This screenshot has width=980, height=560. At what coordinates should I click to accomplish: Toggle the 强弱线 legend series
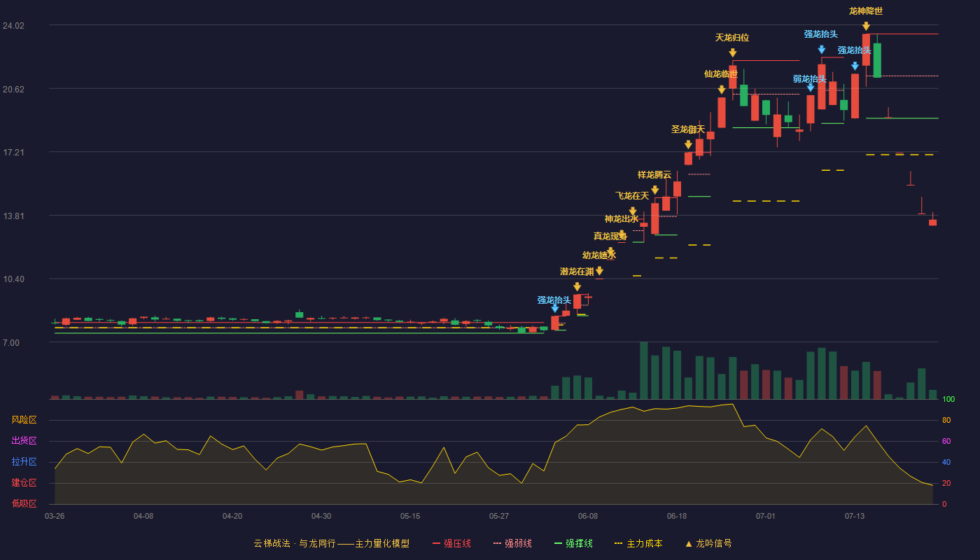click(x=512, y=543)
